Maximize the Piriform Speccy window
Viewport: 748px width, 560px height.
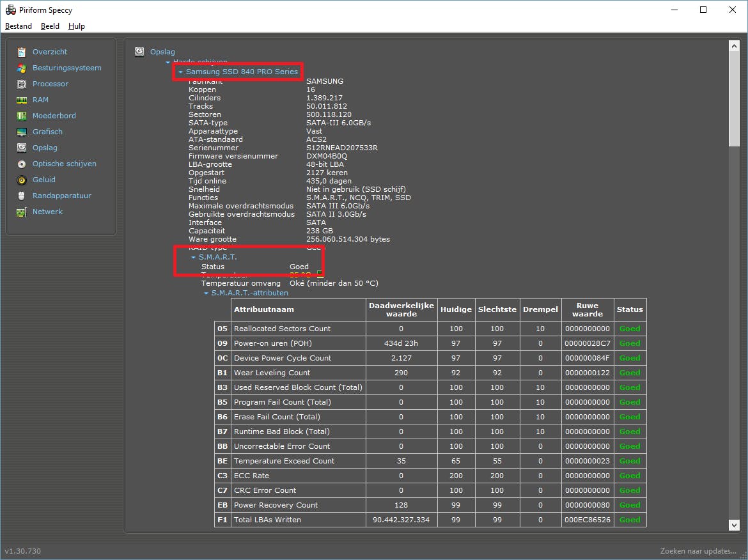(703, 10)
